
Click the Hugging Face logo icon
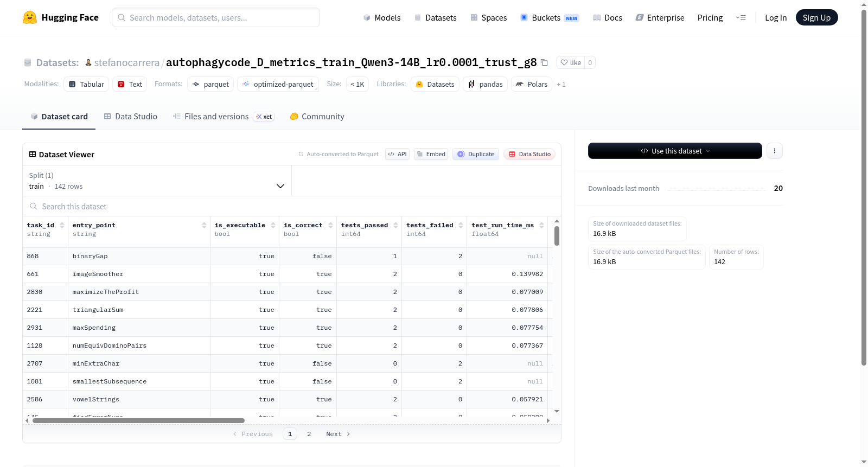(x=29, y=17)
